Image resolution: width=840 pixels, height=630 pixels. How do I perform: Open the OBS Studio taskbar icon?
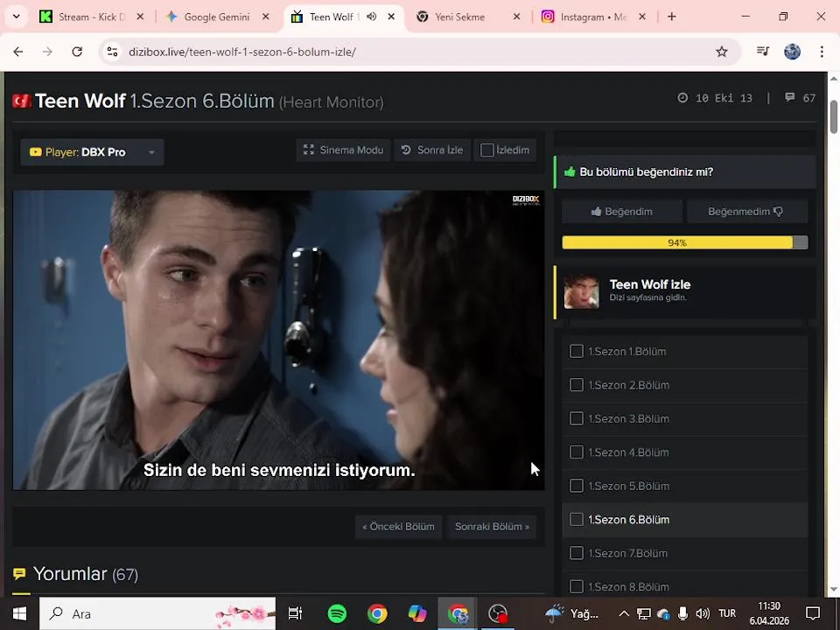pyautogui.click(x=498, y=613)
